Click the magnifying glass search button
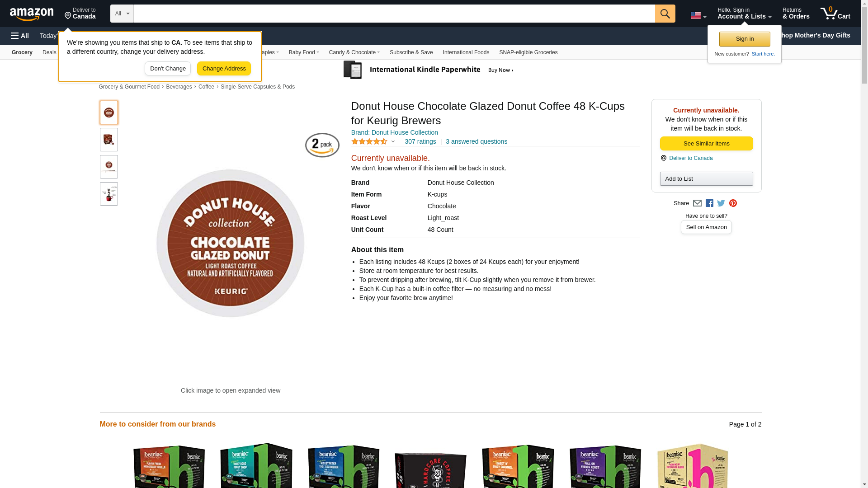868x488 pixels. pyautogui.click(x=665, y=14)
